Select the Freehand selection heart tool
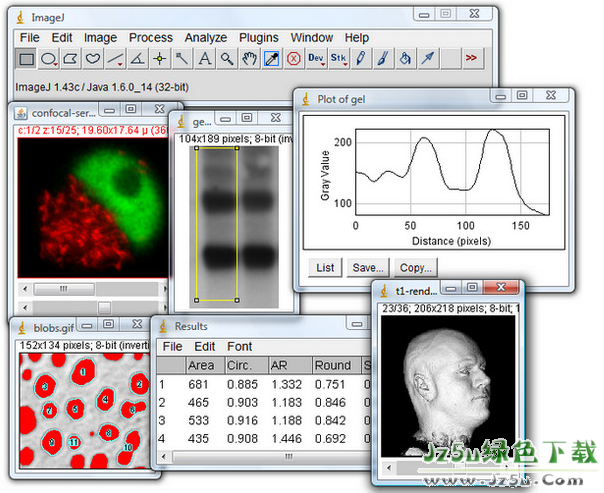Viewport: 604px width, 493px height. pos(93,59)
